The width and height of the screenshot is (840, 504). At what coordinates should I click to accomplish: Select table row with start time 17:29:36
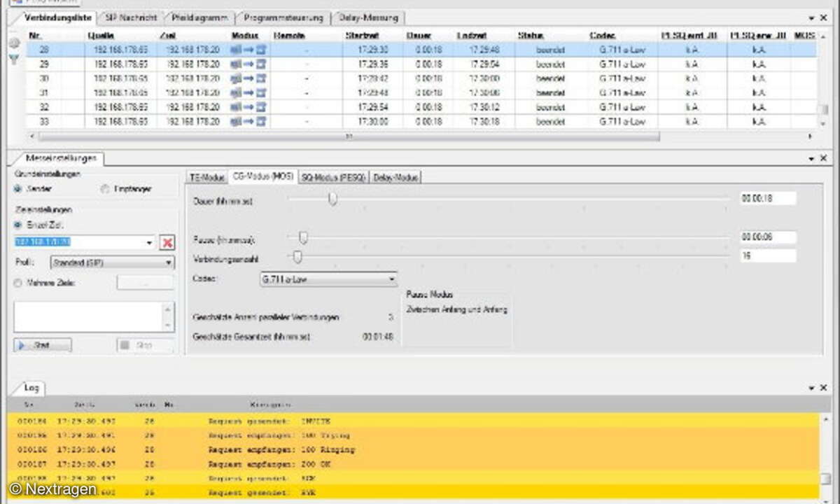[421, 64]
